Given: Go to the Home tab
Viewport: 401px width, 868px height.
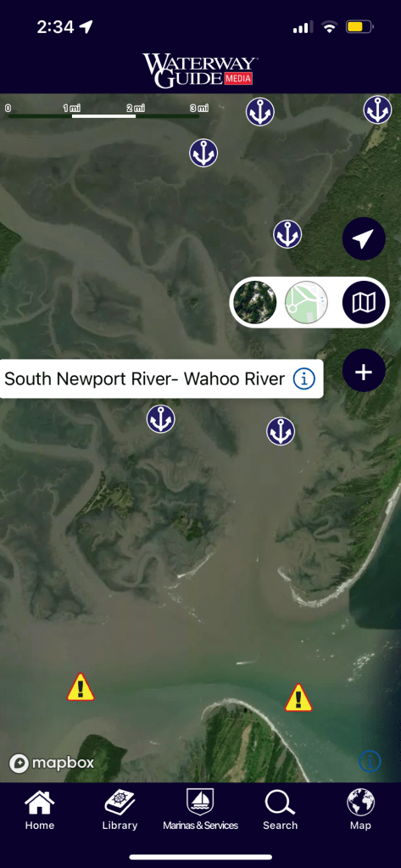Looking at the screenshot, I should pos(40,810).
